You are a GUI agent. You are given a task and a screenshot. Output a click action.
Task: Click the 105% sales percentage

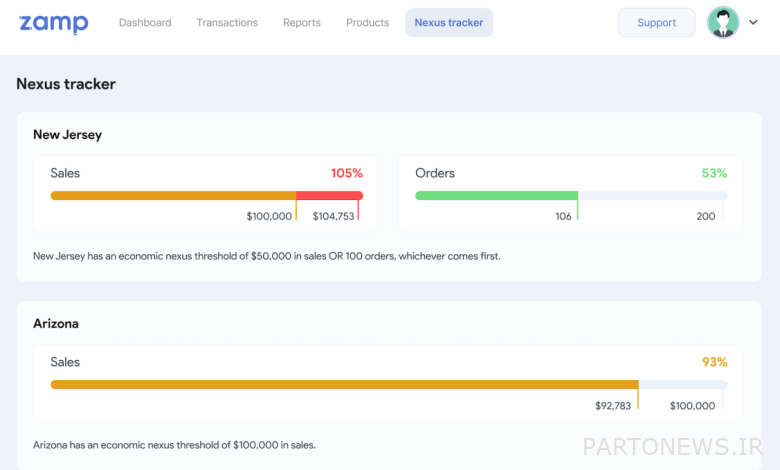pos(347,173)
